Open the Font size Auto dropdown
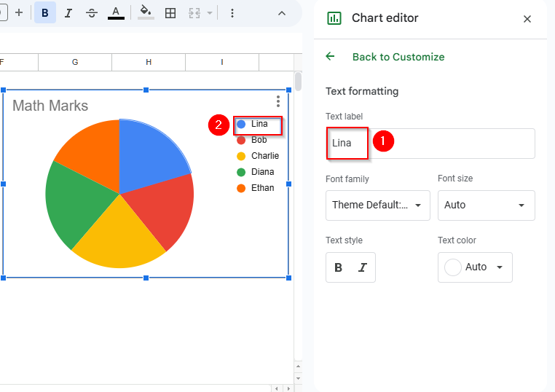 (x=486, y=205)
